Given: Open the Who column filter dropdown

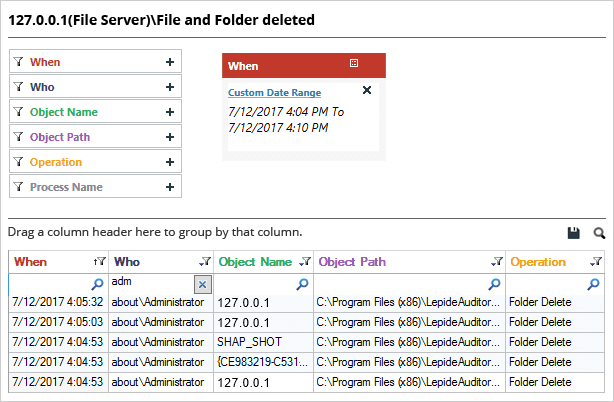Looking at the screenshot, I should coord(205,261).
